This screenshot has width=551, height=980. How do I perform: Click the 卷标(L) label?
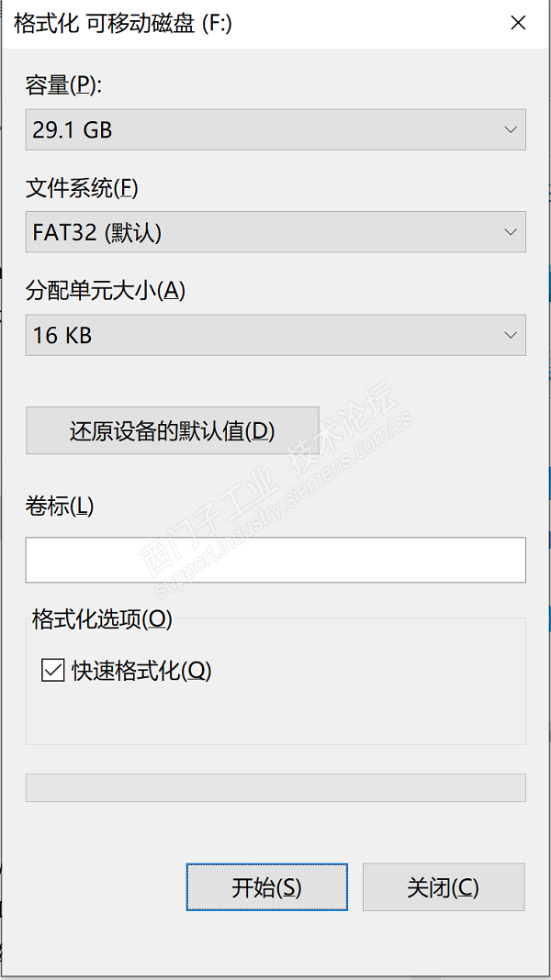[x=60, y=506]
